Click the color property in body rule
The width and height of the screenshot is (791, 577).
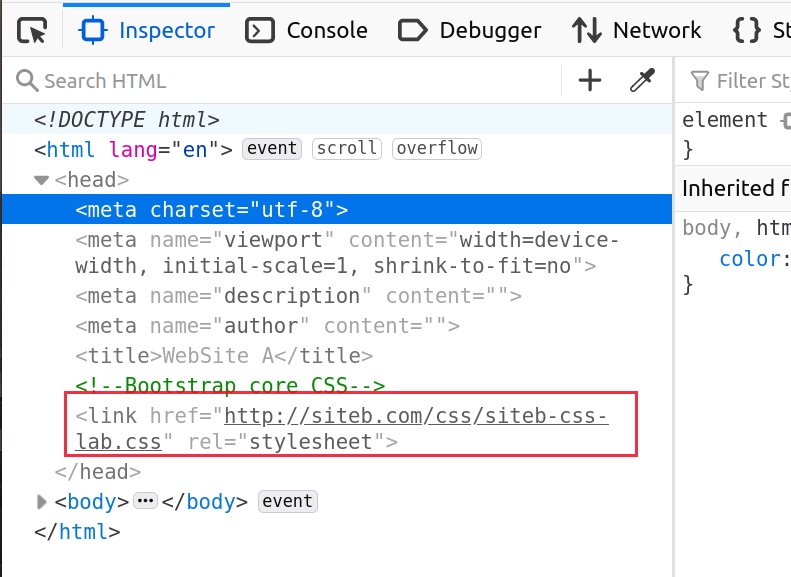point(750,259)
